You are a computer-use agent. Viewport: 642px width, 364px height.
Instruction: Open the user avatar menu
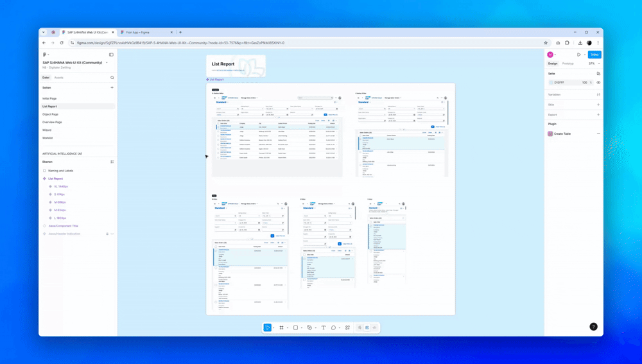pos(550,55)
